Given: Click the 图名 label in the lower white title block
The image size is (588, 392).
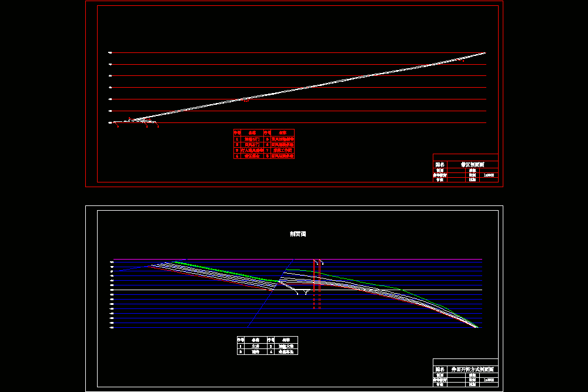Looking at the screenshot, I should point(440,370).
